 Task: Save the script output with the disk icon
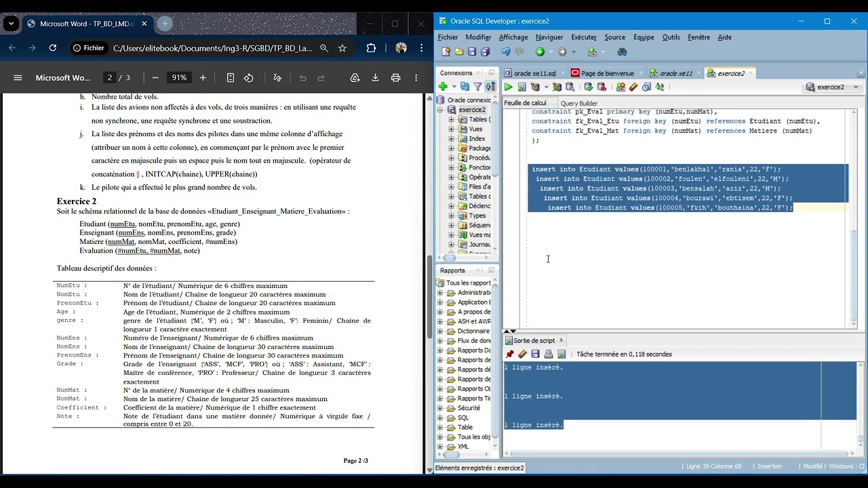click(x=535, y=354)
